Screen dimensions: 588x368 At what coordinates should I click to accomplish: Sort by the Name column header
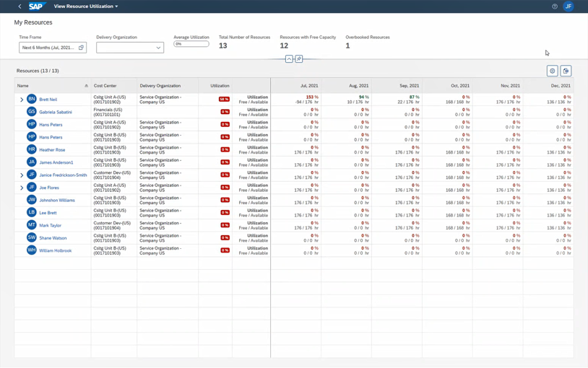tap(53, 86)
